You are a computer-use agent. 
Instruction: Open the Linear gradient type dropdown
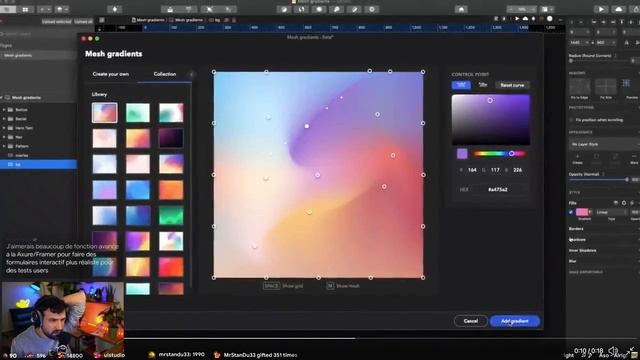611,212
